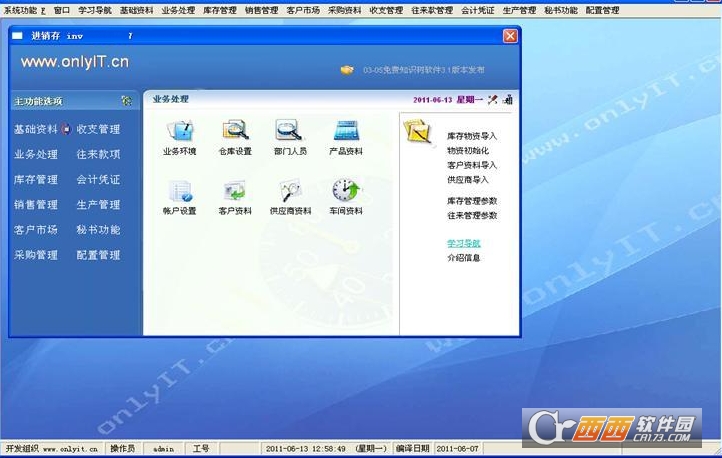
Task: Open the 会计凭证 menu
Action: 477,10
